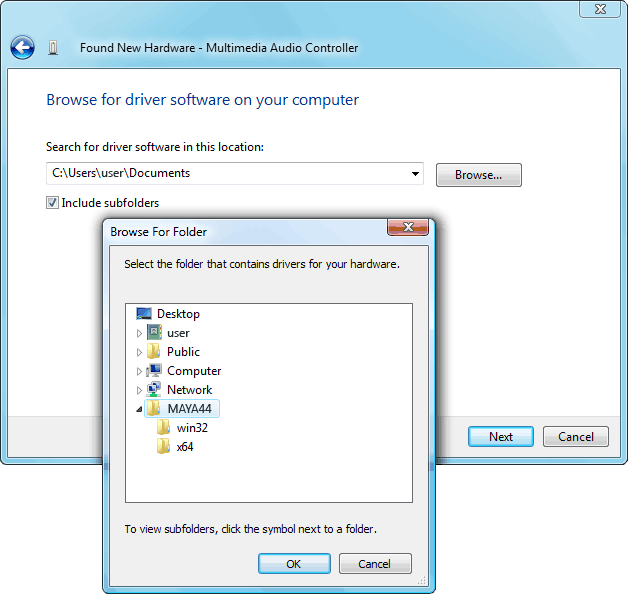Click Next in the hardware wizard
Image resolution: width=628 pixels, height=594 pixels.
click(501, 437)
